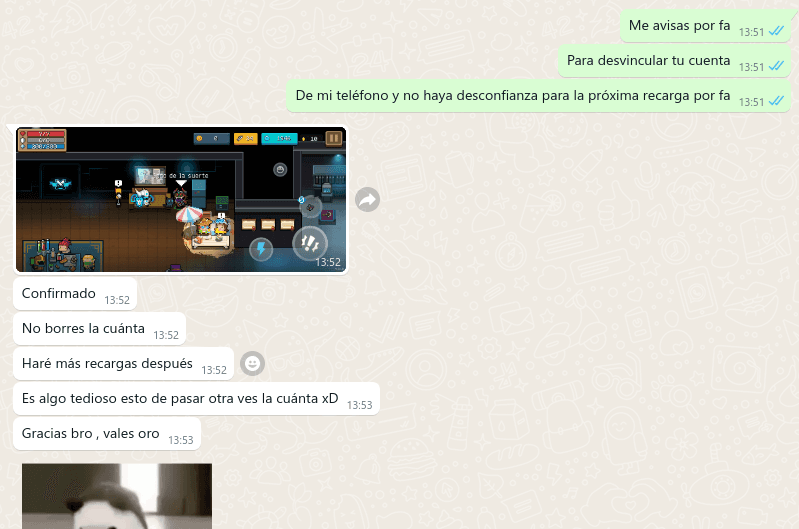Click the pause icon in the game screenshot

coord(333,139)
